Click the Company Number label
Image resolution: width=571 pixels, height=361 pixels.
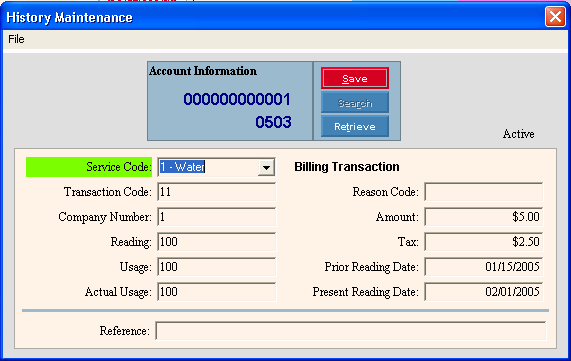[105, 217]
